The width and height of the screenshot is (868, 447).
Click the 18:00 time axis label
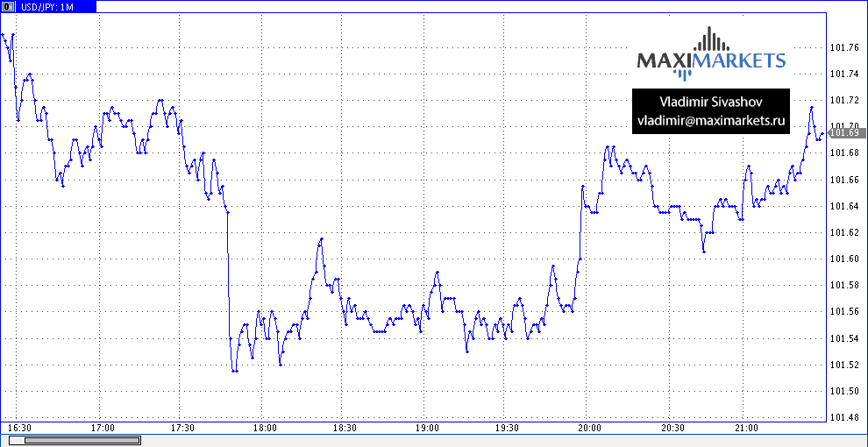265,429
